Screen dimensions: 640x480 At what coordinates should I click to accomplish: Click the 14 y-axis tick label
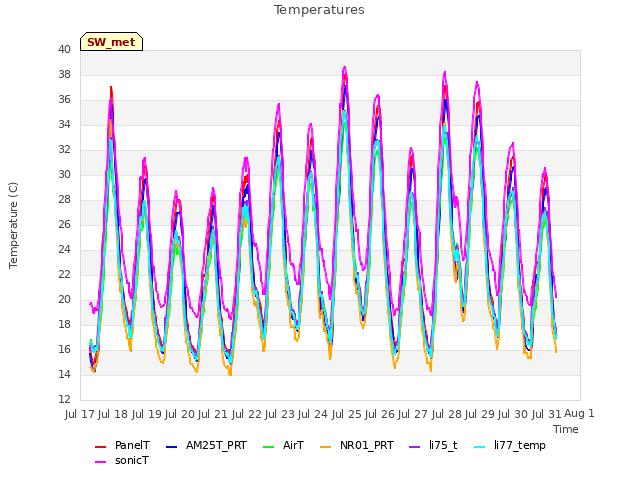click(x=64, y=374)
